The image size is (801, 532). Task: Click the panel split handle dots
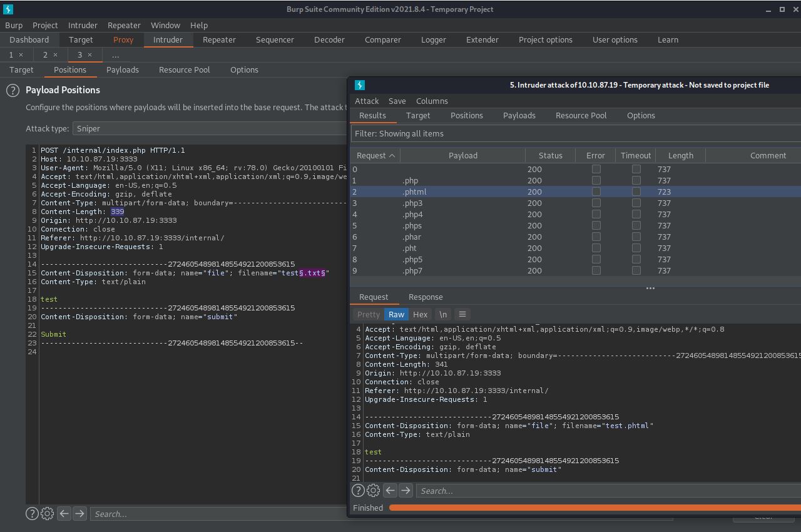[x=650, y=289]
